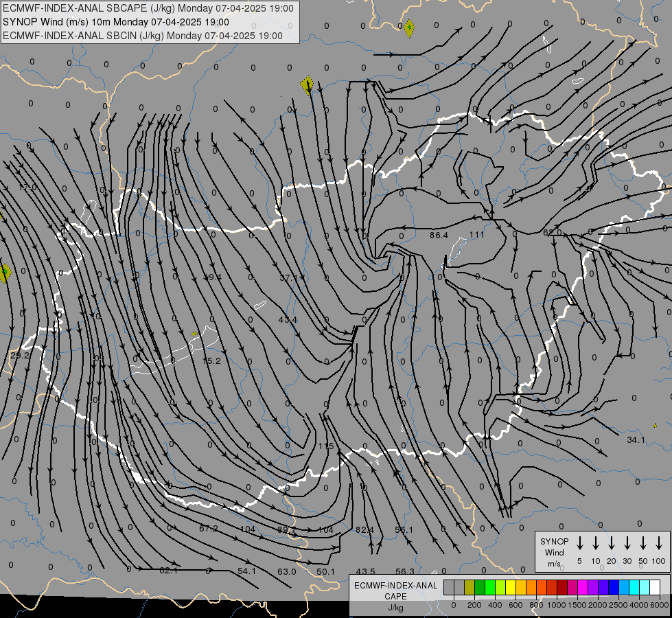Viewport: 672px width, 618px height.
Task: Click the SYNOP wind arrow above the 20 label
Action: click(612, 543)
